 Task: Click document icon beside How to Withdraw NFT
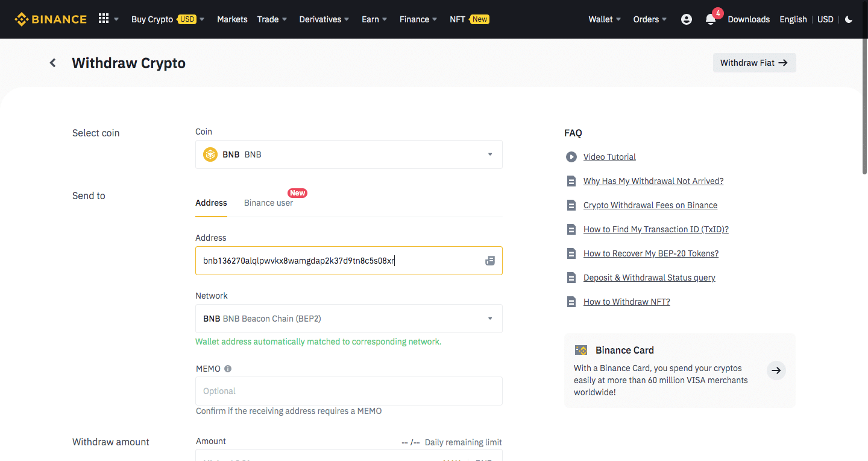click(571, 302)
